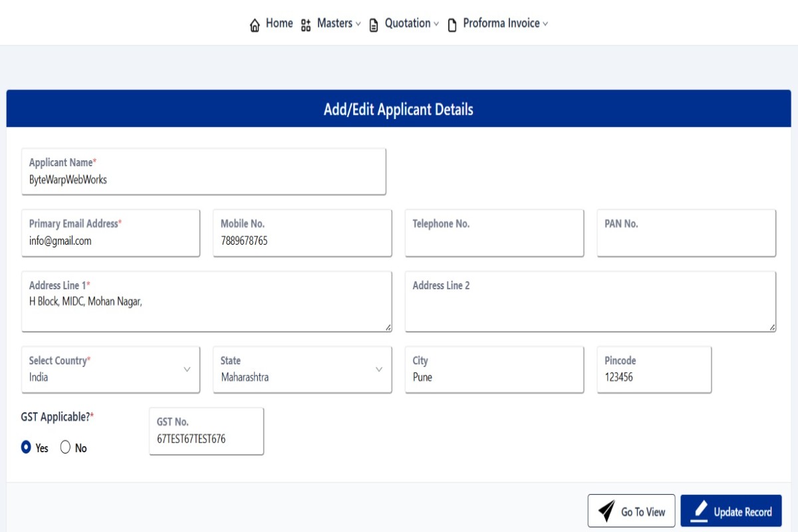Click the Go To View button

pos(631,511)
